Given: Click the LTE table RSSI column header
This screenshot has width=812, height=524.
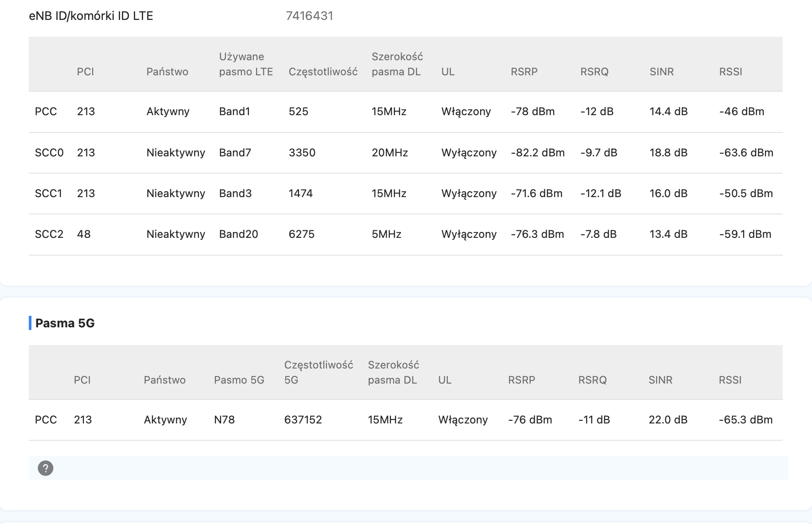Looking at the screenshot, I should pos(730,72).
